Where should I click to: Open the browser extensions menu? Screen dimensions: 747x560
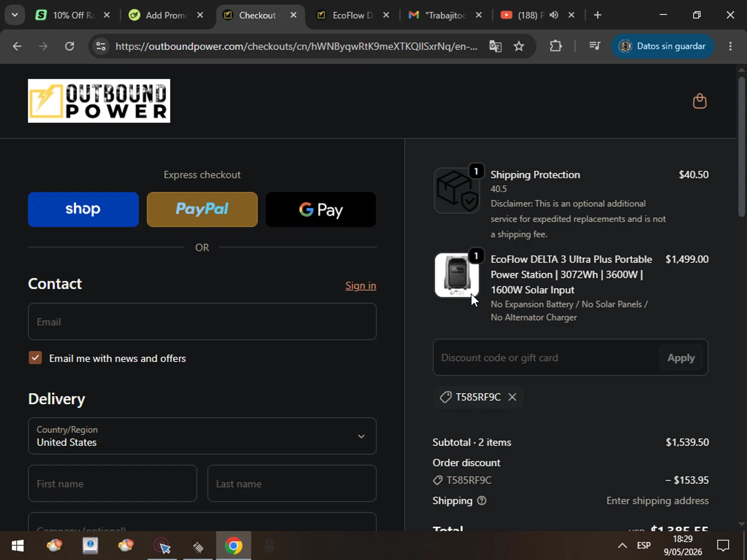click(556, 46)
